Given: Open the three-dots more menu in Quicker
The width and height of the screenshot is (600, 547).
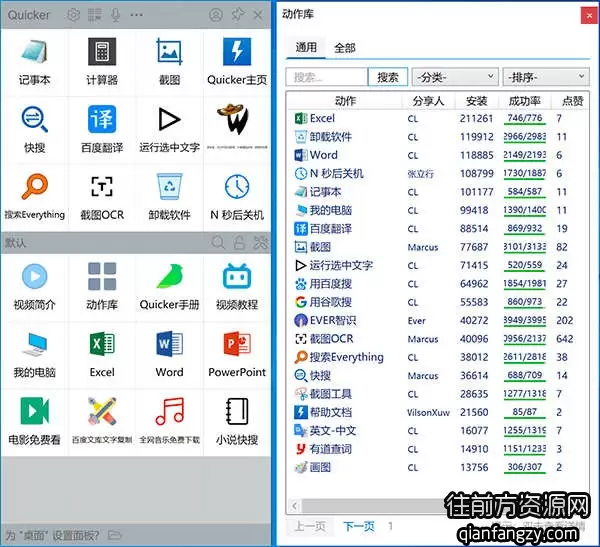Looking at the screenshot, I should pos(136,15).
